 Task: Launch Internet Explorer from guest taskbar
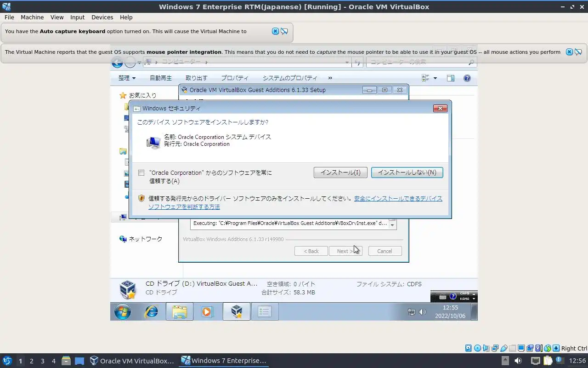pos(151,311)
